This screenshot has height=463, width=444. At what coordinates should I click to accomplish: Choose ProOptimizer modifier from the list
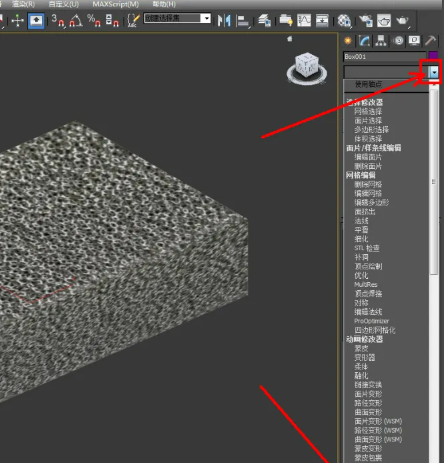point(371,321)
